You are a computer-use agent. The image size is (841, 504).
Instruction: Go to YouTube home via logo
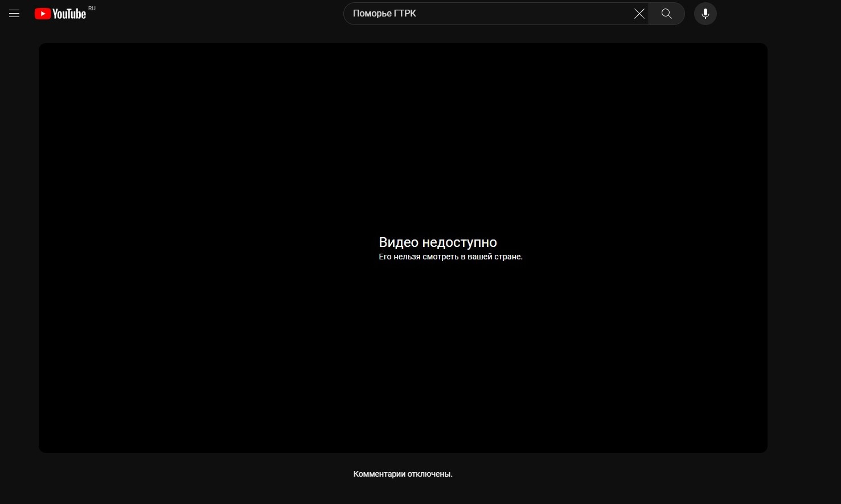pyautogui.click(x=60, y=14)
